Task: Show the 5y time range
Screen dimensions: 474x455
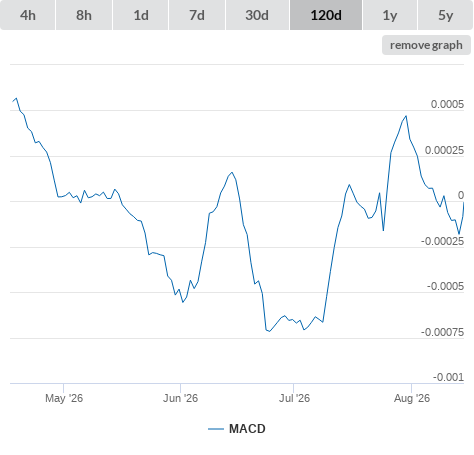Action: 445,15
